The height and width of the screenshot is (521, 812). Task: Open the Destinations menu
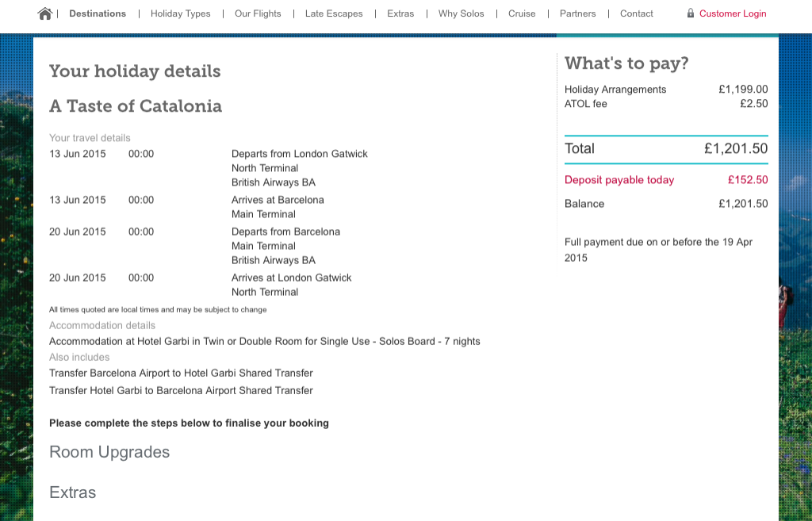[98, 14]
